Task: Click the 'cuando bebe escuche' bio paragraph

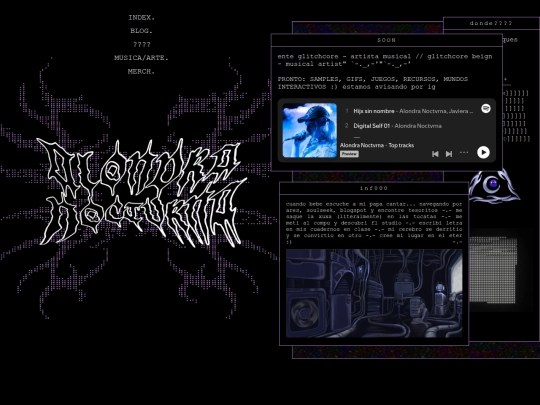Action: (x=374, y=223)
